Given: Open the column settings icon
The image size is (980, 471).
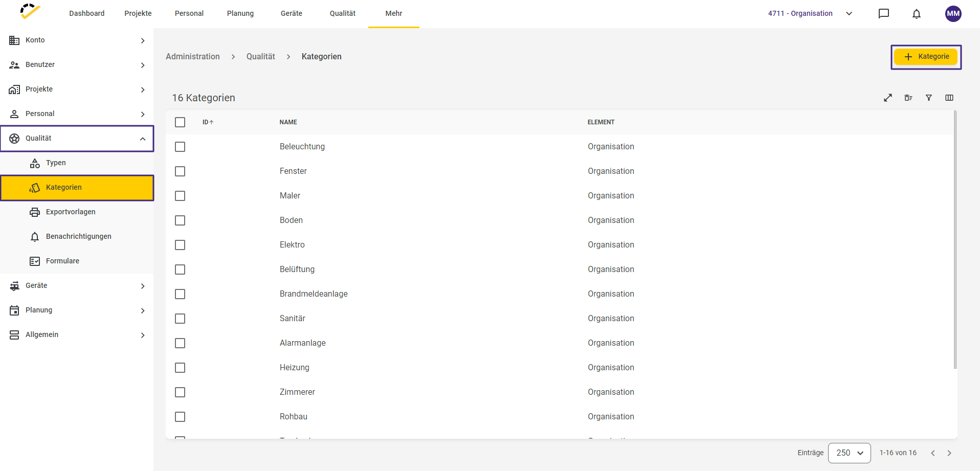Looking at the screenshot, I should click(949, 98).
